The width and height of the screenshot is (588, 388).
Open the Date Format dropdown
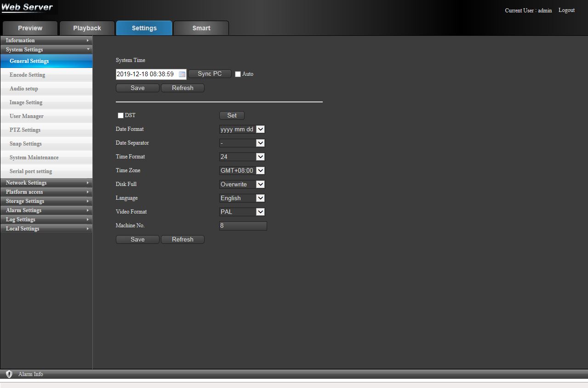pos(242,129)
